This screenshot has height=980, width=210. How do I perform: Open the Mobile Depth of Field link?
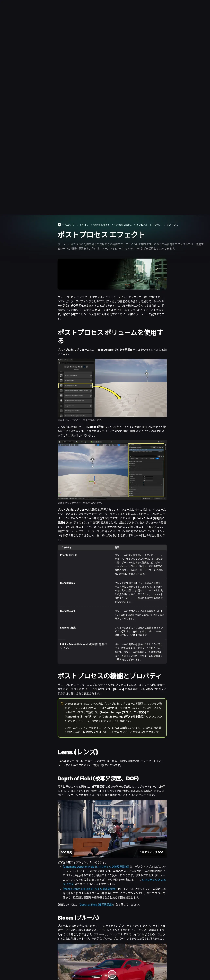coord(90,889)
